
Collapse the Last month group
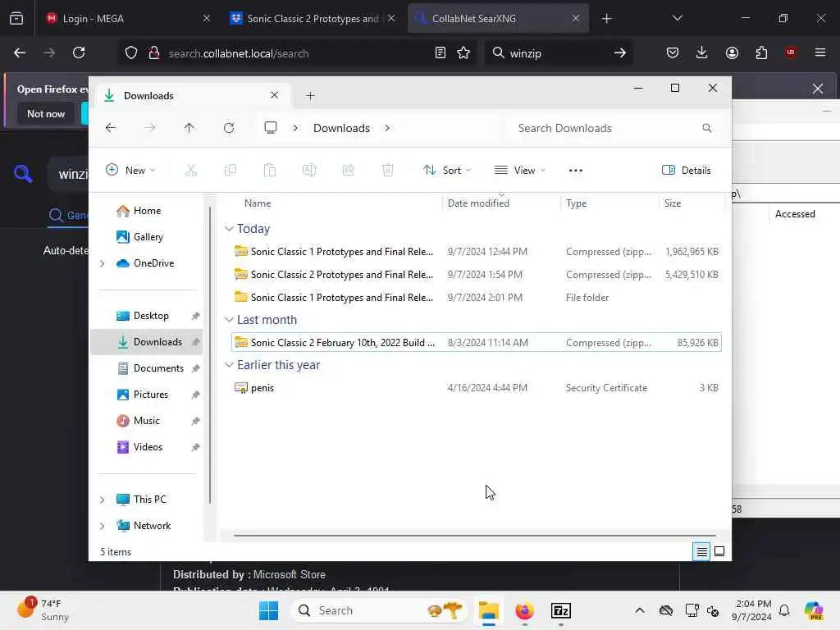[x=230, y=320]
